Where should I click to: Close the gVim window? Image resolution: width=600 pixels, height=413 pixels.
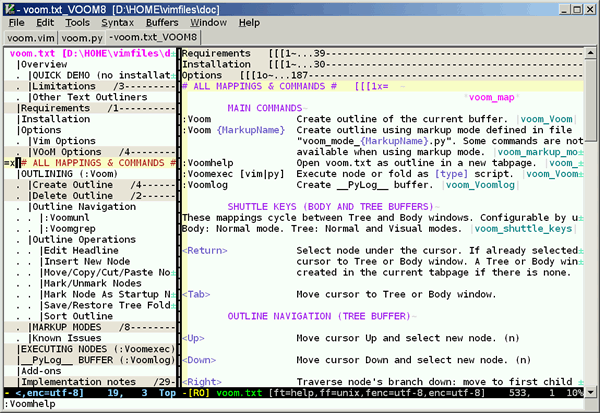click(x=588, y=7)
